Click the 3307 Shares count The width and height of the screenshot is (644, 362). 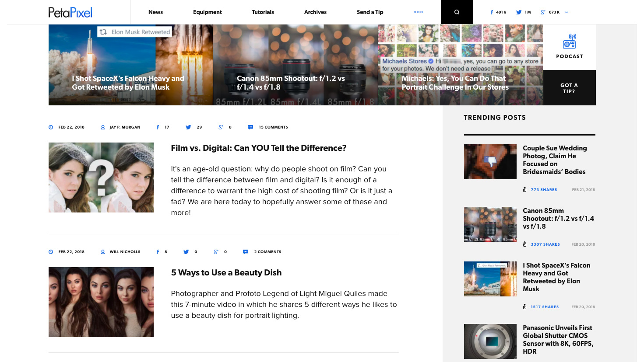545,244
